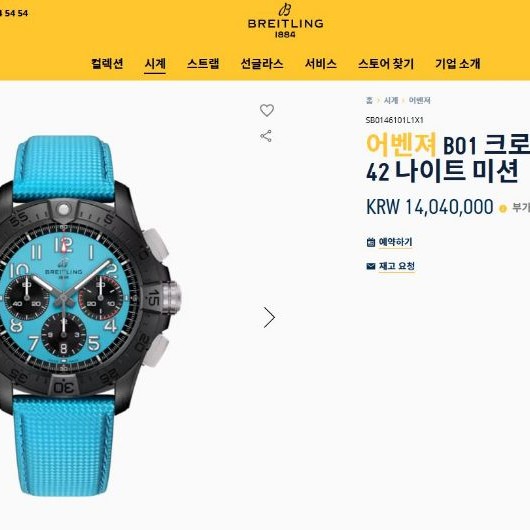Screen dimensions: 530x530
Task: Go to 선글라스 section
Action: pyautogui.click(x=262, y=64)
